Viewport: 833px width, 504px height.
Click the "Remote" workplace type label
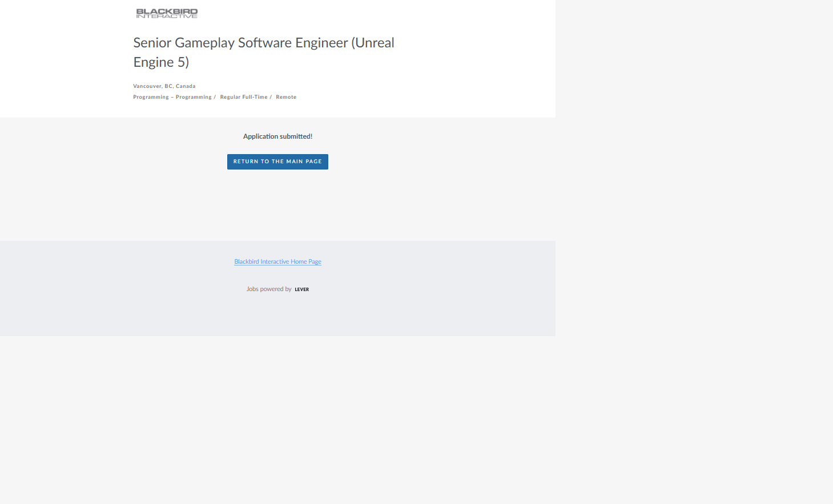tap(286, 97)
